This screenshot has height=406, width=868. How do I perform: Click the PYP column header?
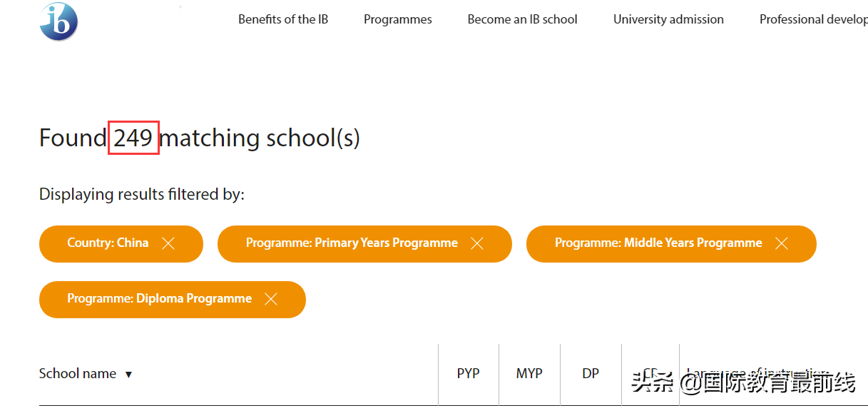tap(468, 373)
